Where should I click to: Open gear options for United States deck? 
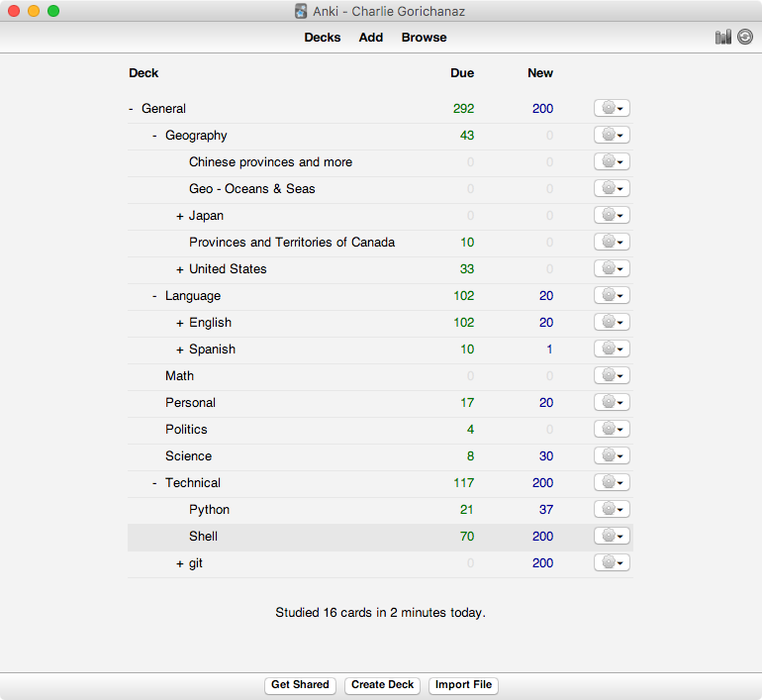(612, 268)
